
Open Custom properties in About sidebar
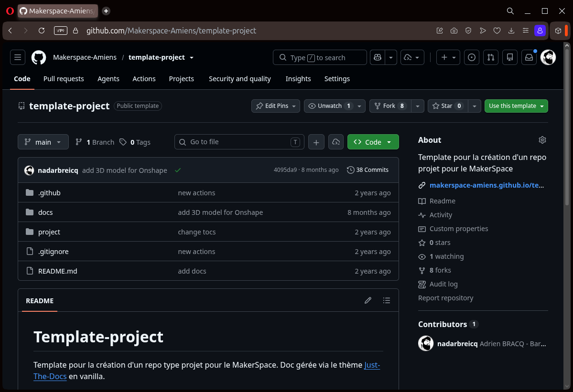[459, 229]
